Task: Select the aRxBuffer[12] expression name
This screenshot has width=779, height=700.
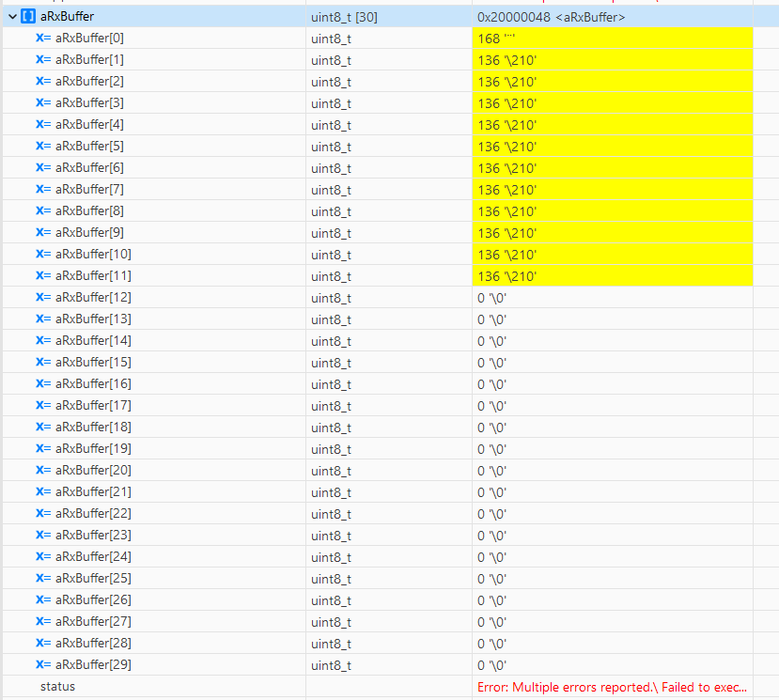Action: coord(93,297)
